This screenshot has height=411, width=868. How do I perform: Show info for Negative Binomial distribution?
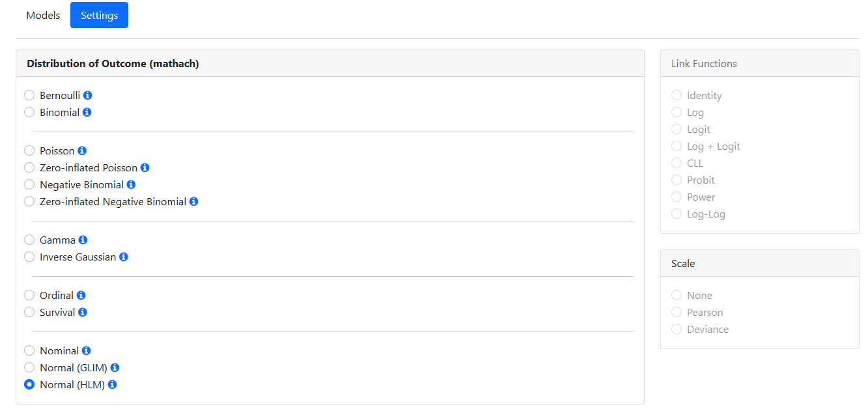pos(131,185)
